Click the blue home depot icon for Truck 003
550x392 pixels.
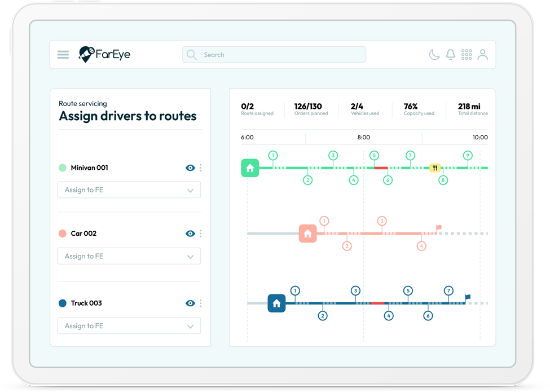276,303
